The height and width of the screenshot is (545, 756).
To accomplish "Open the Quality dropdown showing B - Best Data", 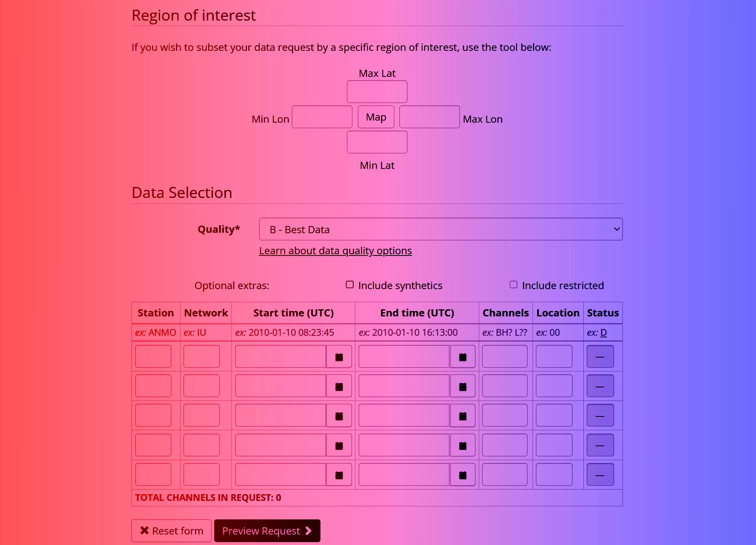I will pyautogui.click(x=440, y=229).
